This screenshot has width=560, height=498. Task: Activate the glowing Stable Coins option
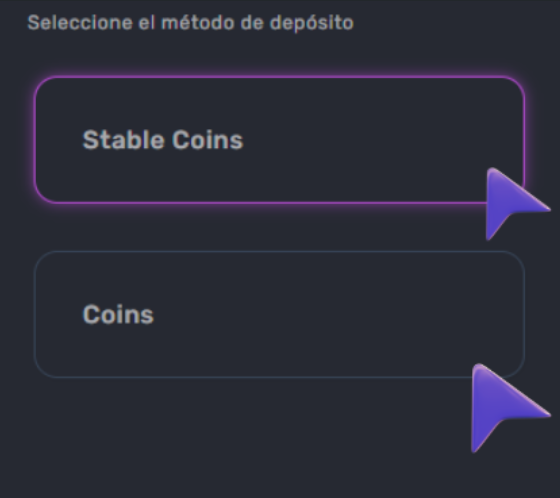tap(280, 140)
